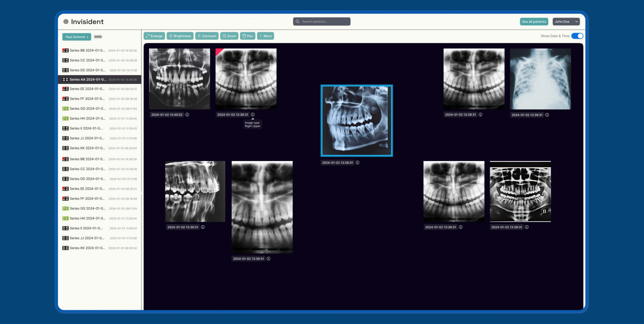This screenshot has height=324, width=644.
Task: Select the Brightness adjustment tool
Action: [x=180, y=36]
